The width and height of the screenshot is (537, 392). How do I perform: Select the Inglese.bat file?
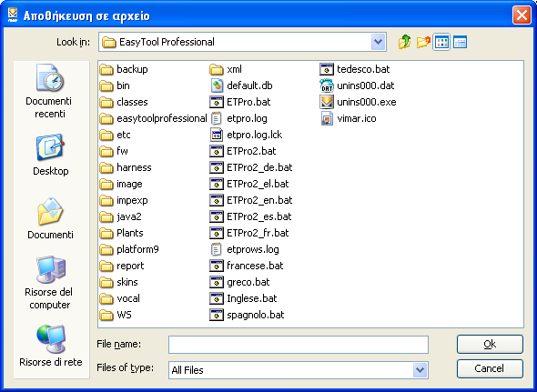point(243,299)
